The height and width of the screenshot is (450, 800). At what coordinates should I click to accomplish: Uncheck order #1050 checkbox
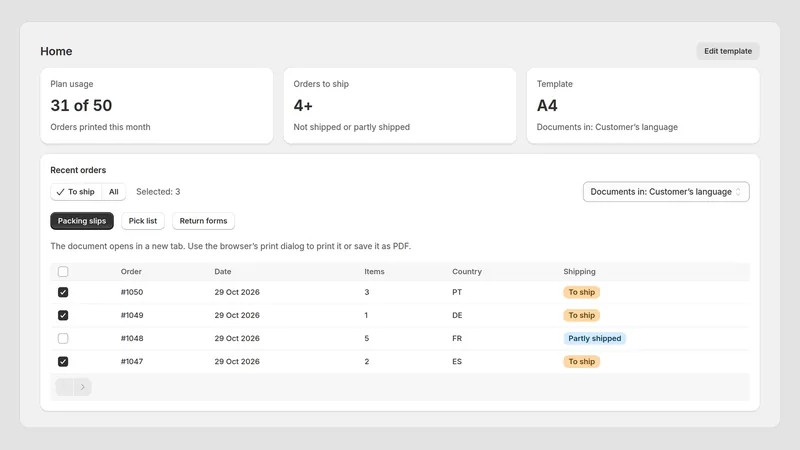pos(63,292)
